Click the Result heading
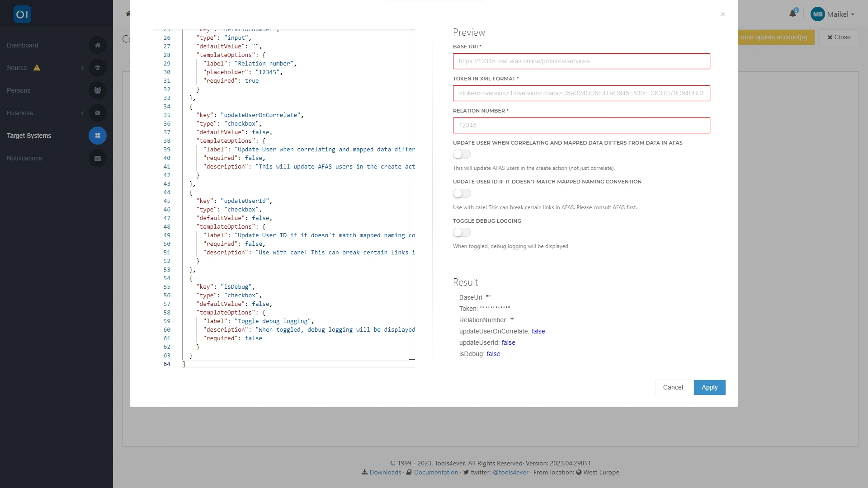868x488 pixels. coord(465,282)
